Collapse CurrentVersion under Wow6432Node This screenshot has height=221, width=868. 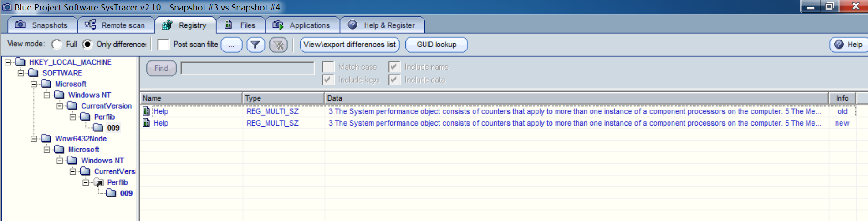click(x=72, y=171)
